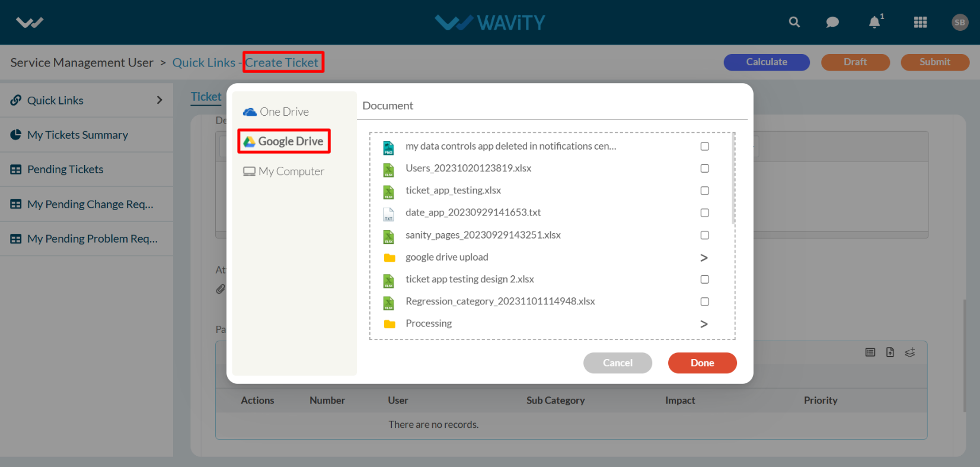This screenshot has height=467, width=980.
Task: Open the Ticket tab
Action: pyautogui.click(x=206, y=97)
